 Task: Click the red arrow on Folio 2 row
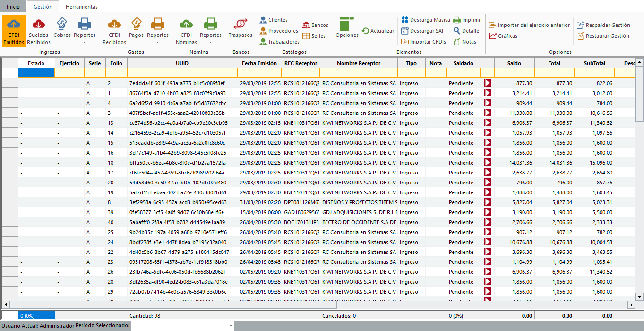487,83
